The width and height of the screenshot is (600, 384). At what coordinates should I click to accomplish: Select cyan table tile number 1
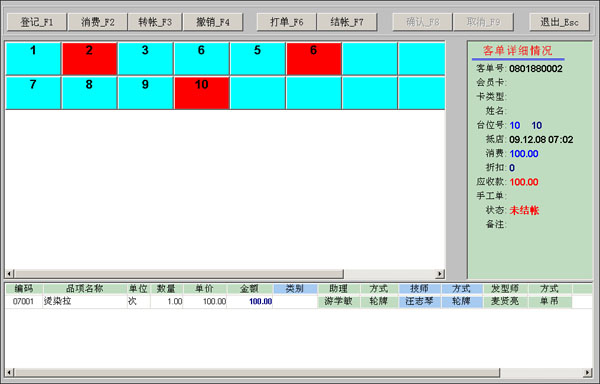(33, 59)
